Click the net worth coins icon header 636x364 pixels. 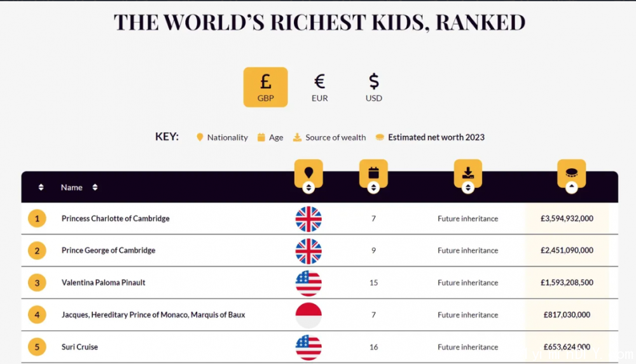[572, 173]
